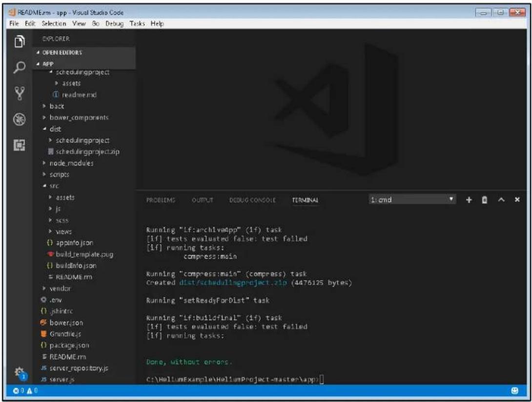This screenshot has width=532, height=402.
Task: Open the Go menu
Action: pos(96,23)
